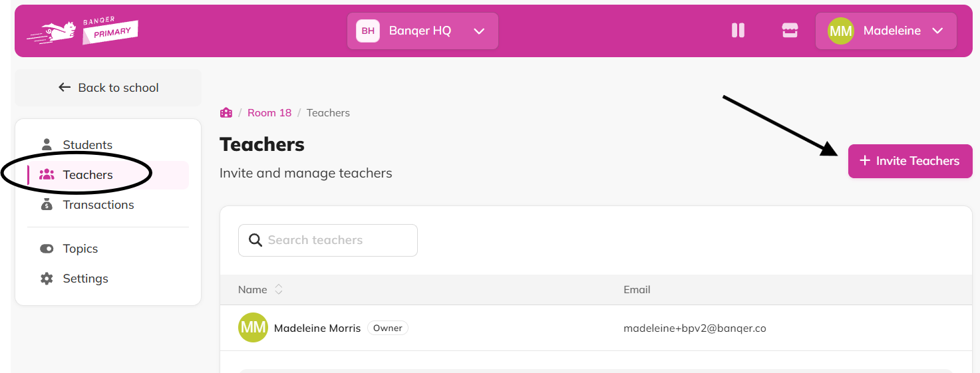Viewport: 980px width, 373px height.
Task: Open the Banqer HQ school dropdown
Action: (422, 31)
